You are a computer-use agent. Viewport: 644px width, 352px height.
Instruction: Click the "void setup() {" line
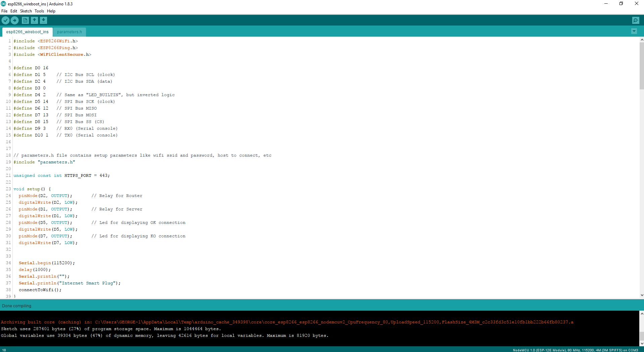click(x=32, y=189)
